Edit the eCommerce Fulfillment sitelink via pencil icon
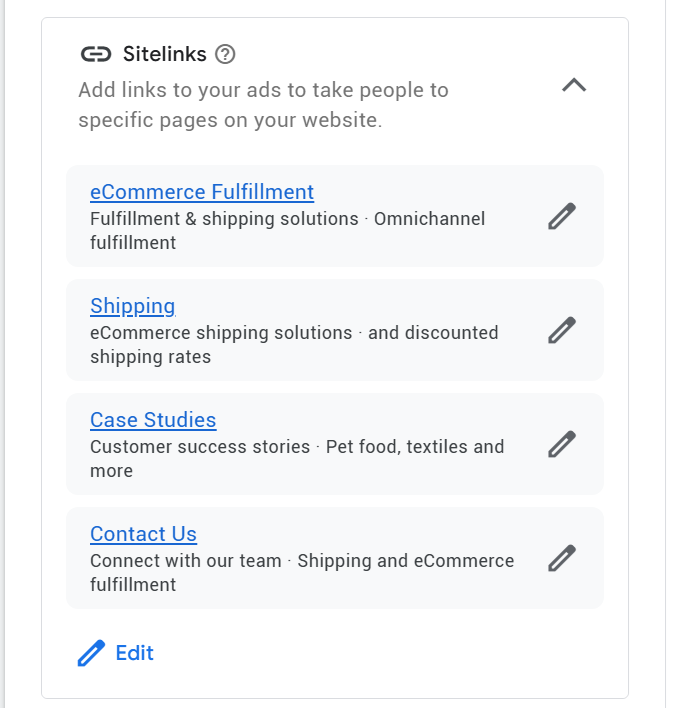The image size is (676, 708). point(562,216)
